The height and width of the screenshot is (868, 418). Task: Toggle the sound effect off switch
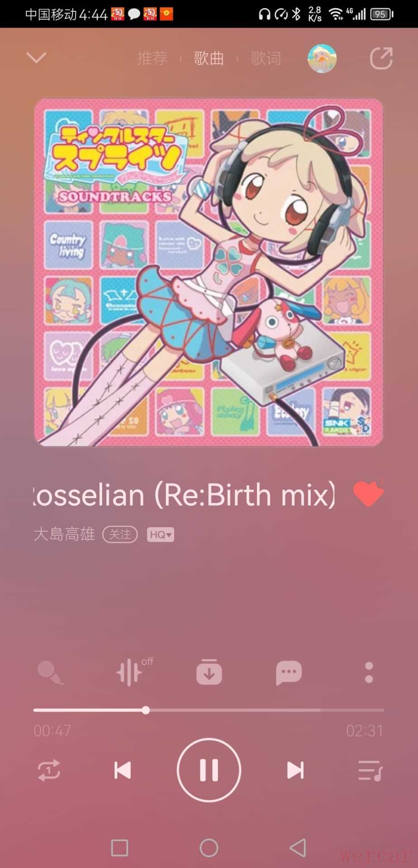(134, 672)
